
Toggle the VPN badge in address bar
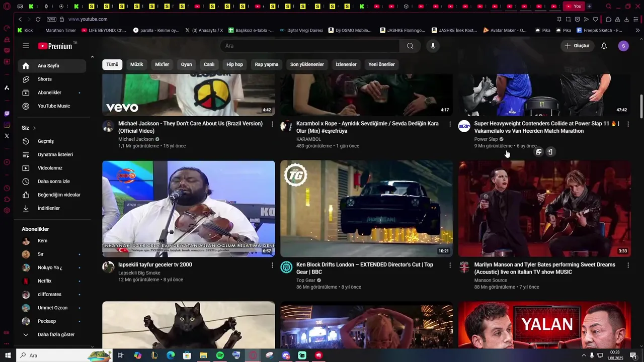[51, 19]
